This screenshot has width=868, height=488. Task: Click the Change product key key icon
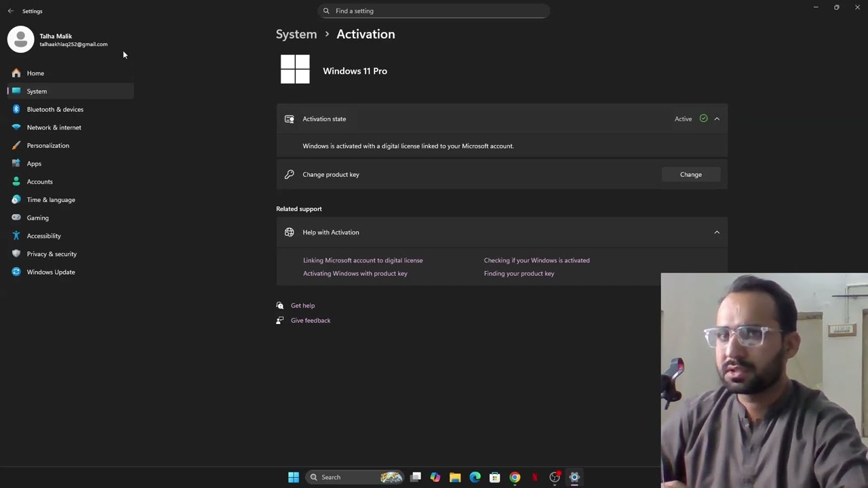coord(290,175)
